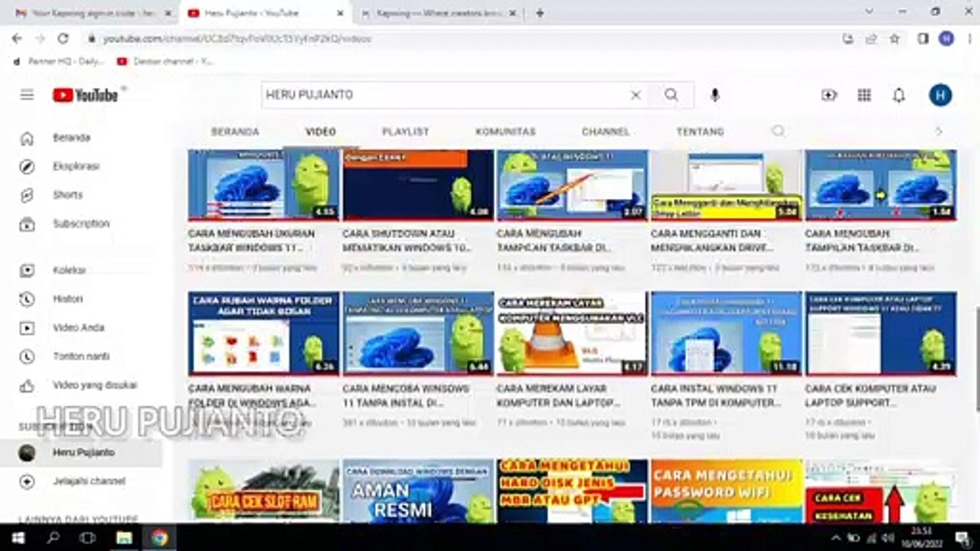Open video CARA CEK KOMPUTER ATAU LAPTOP SUPPORT
Image resolution: width=980 pixels, height=551 pixels.
[871, 396]
